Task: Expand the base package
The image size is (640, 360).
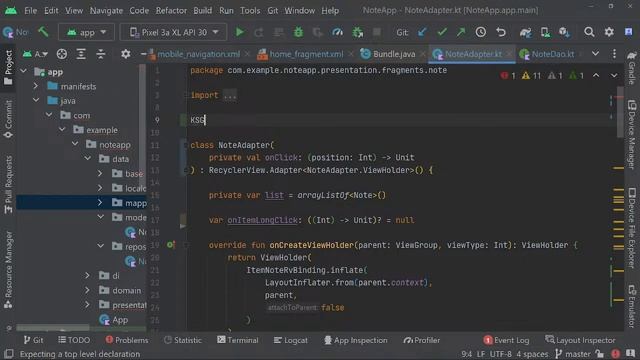Action: click(x=100, y=173)
